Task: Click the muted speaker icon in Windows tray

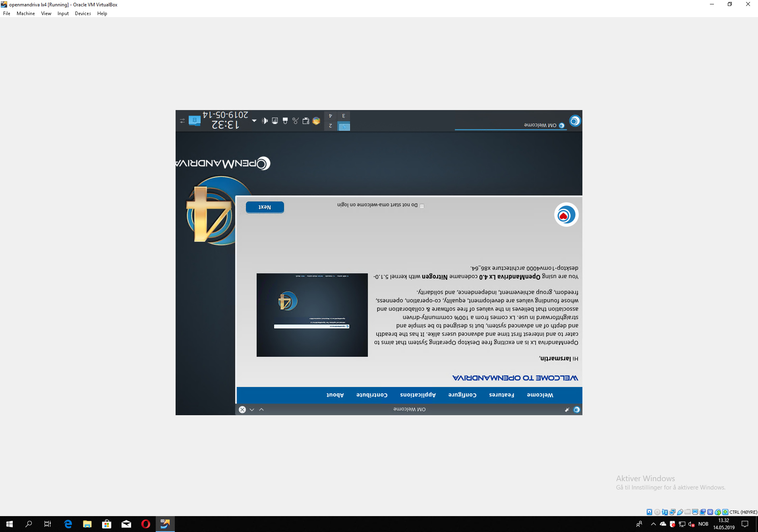Action: [692, 524]
